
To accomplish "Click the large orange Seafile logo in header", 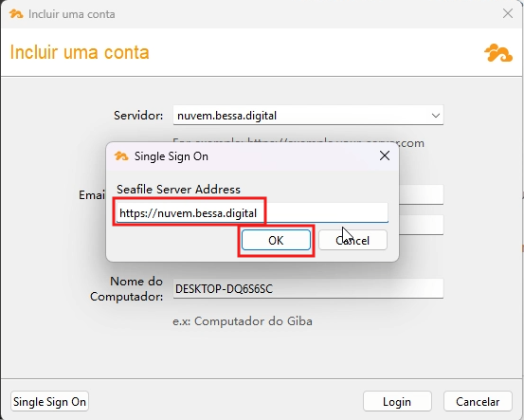I will 498,53.
